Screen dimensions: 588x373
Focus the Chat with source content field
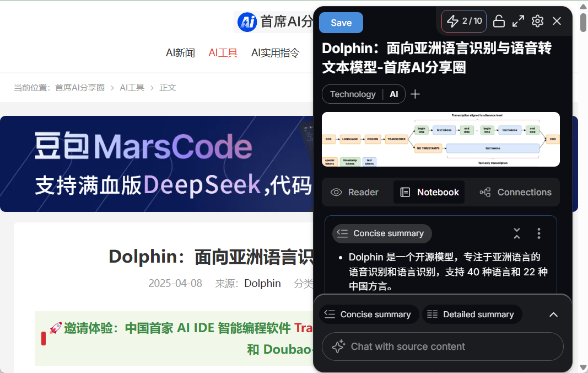point(443,347)
